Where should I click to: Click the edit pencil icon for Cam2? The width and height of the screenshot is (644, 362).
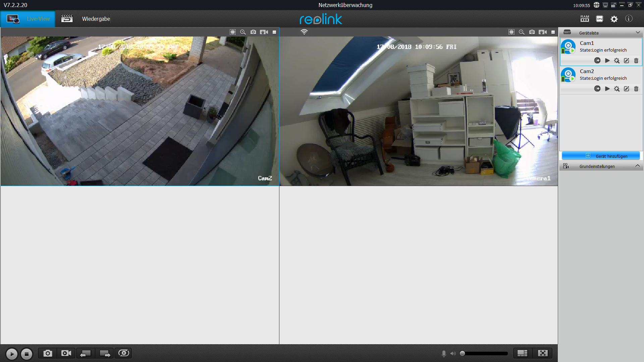(x=626, y=89)
